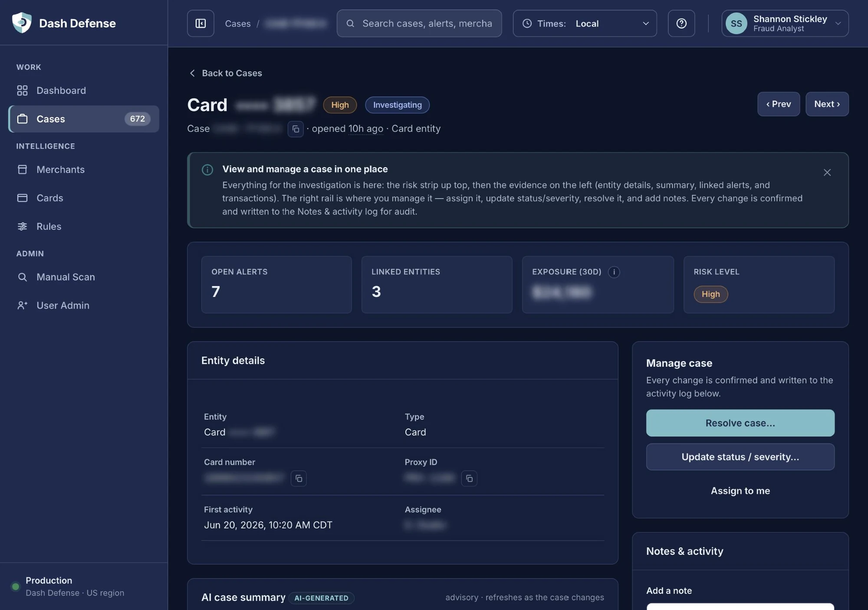Viewport: 868px width, 610px height.
Task: Click 'Jun 20, 2026, 10:20 AM CDT' value
Action: pos(268,525)
